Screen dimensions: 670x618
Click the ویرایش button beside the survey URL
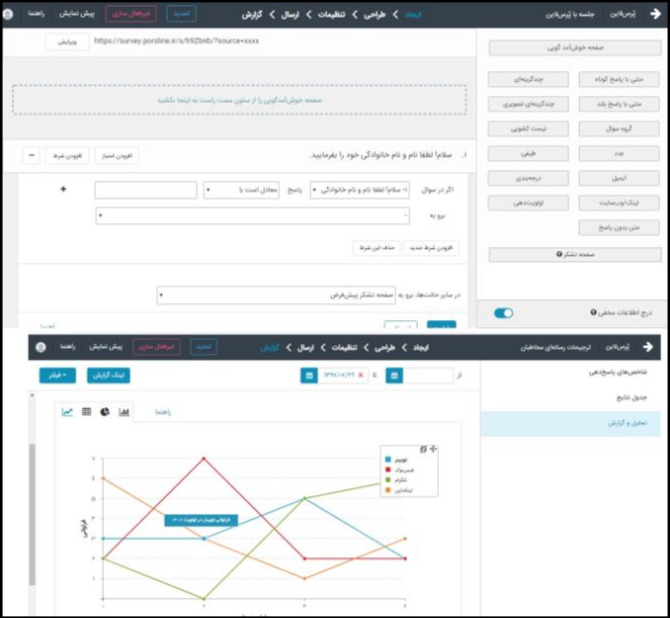pyautogui.click(x=67, y=42)
